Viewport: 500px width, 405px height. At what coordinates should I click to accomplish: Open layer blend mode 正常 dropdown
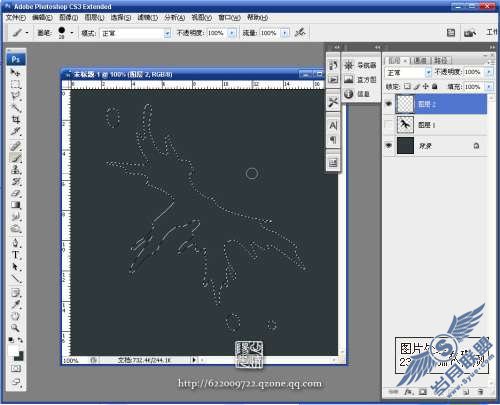428,72
